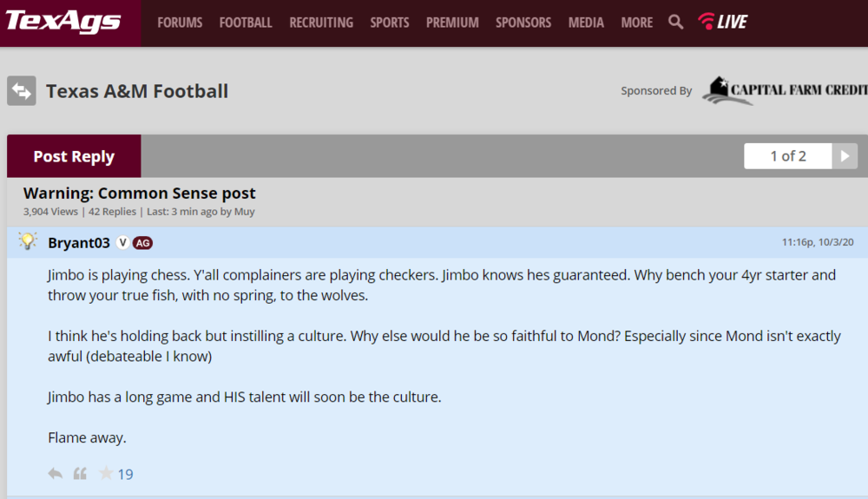Open the page selector showing 1 of 2
The image size is (868, 499).
(787, 156)
